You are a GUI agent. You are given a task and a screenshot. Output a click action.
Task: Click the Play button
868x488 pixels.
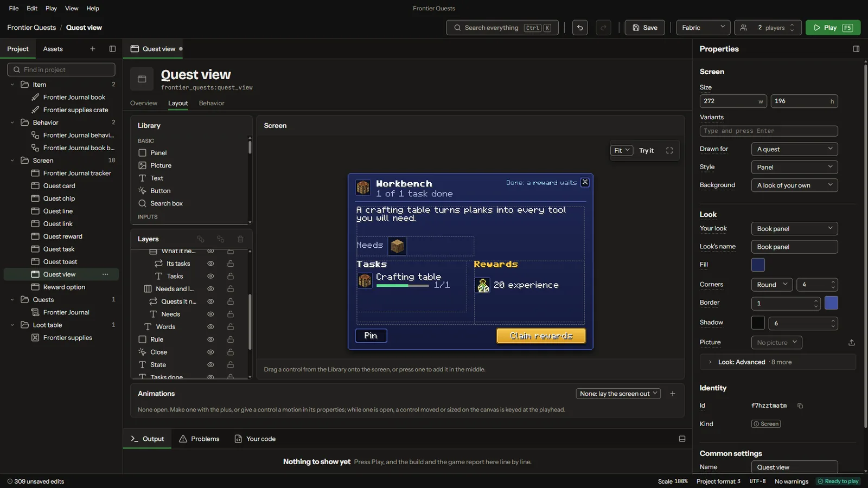(x=833, y=28)
